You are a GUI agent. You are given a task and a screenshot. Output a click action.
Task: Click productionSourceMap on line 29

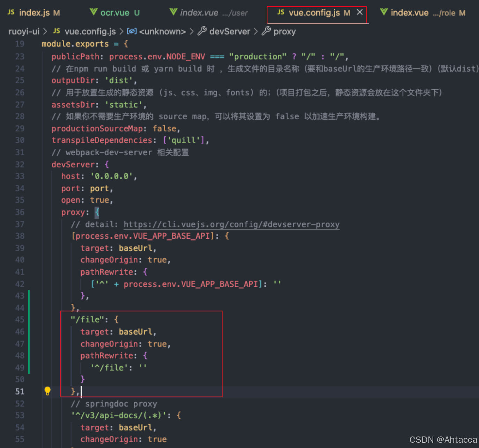pos(97,128)
